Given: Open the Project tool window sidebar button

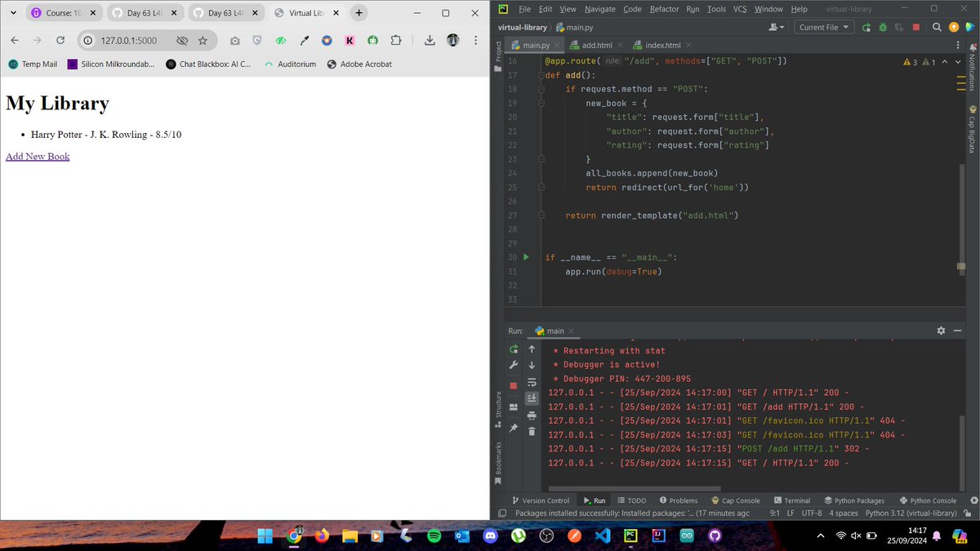Looking at the screenshot, I should pos(497,56).
